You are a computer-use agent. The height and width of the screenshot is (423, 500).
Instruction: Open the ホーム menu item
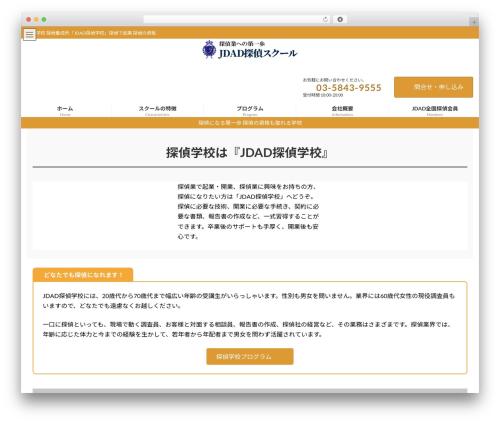click(x=65, y=110)
